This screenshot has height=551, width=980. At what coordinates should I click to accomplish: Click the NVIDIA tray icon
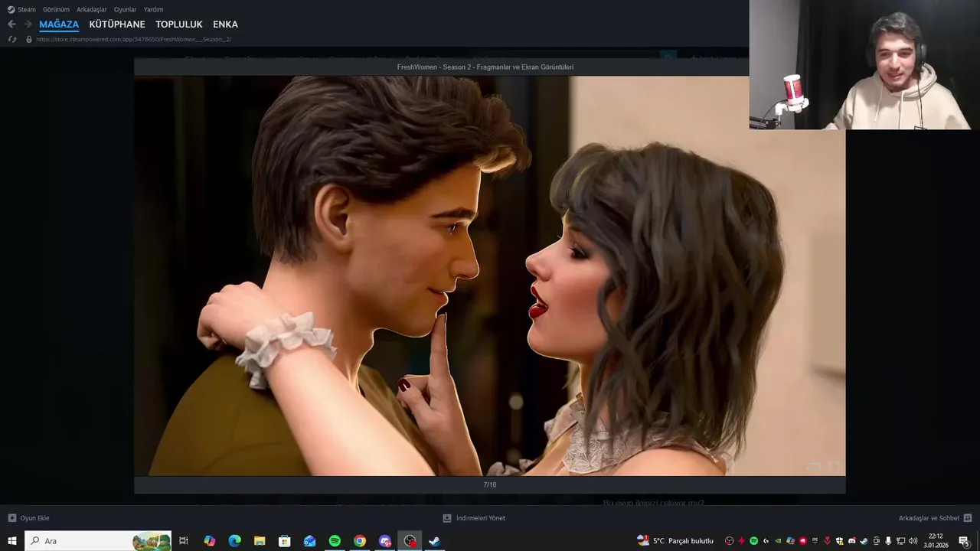tap(778, 541)
